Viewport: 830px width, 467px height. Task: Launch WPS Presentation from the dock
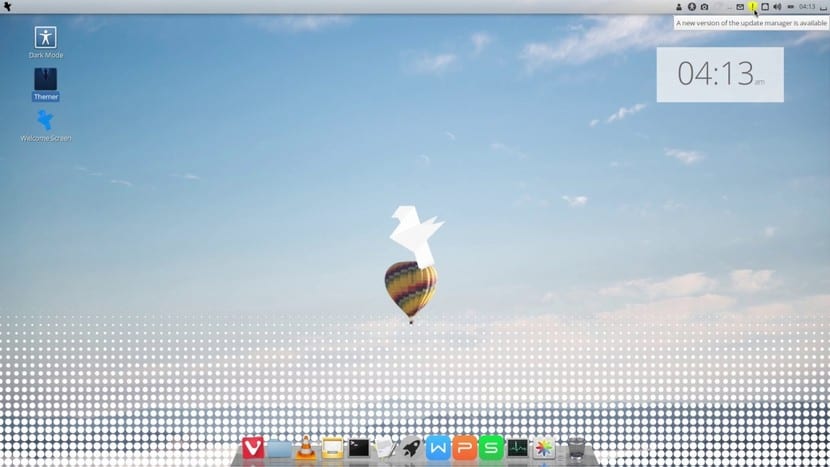click(464, 449)
